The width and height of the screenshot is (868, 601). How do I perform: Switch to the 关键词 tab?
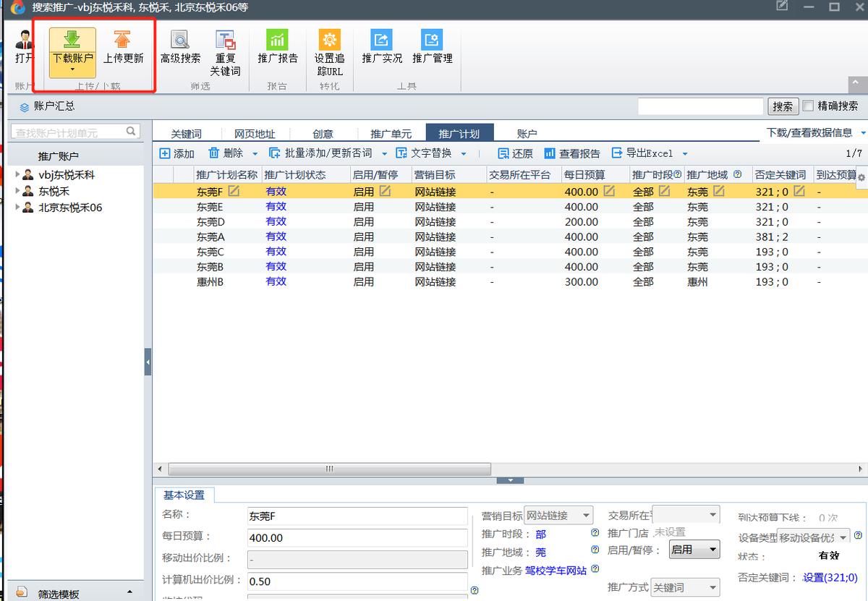tap(186, 134)
